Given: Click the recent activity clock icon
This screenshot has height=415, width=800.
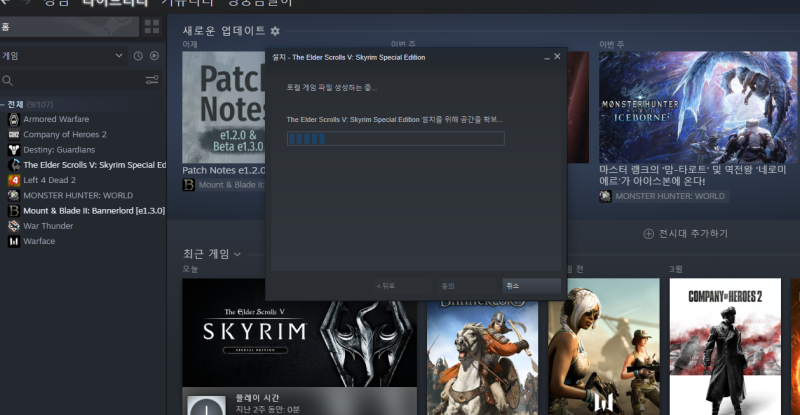Looking at the screenshot, I should point(138,56).
